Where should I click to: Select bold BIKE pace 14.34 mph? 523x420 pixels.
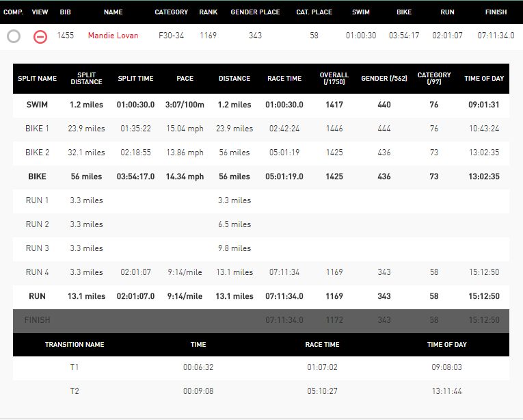coord(185,176)
